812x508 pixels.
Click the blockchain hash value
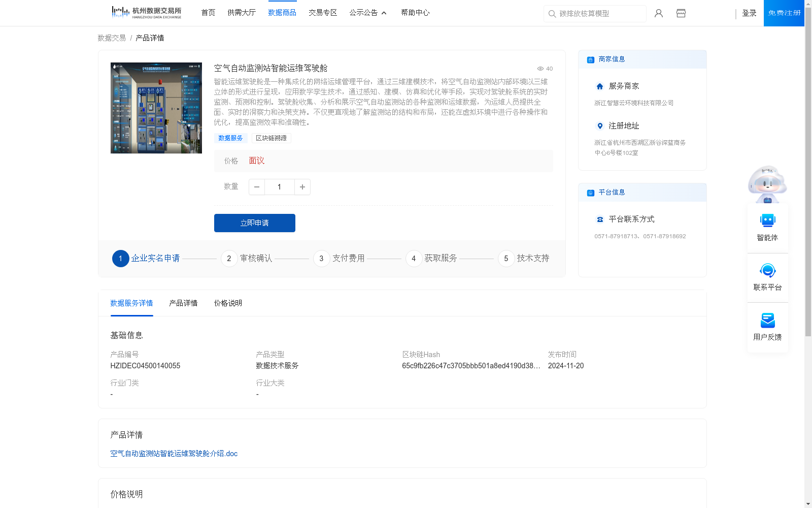[x=471, y=366]
